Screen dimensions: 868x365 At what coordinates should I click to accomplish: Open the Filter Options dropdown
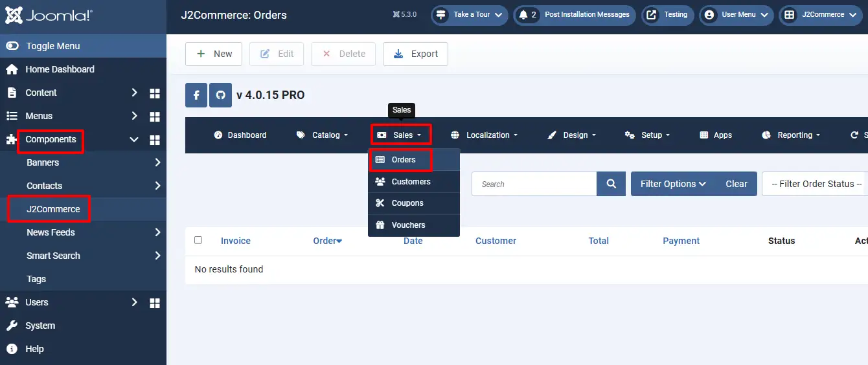click(674, 184)
